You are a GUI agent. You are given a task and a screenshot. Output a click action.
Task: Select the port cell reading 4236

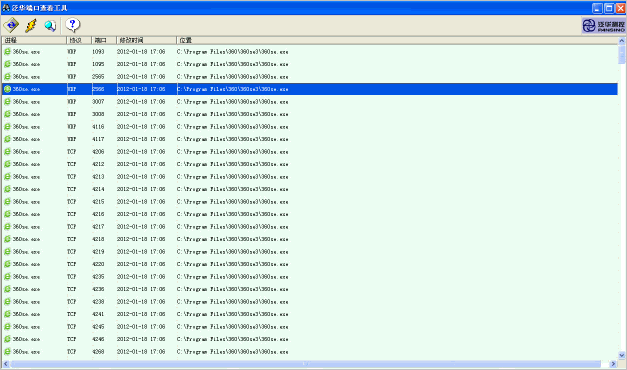point(98,289)
